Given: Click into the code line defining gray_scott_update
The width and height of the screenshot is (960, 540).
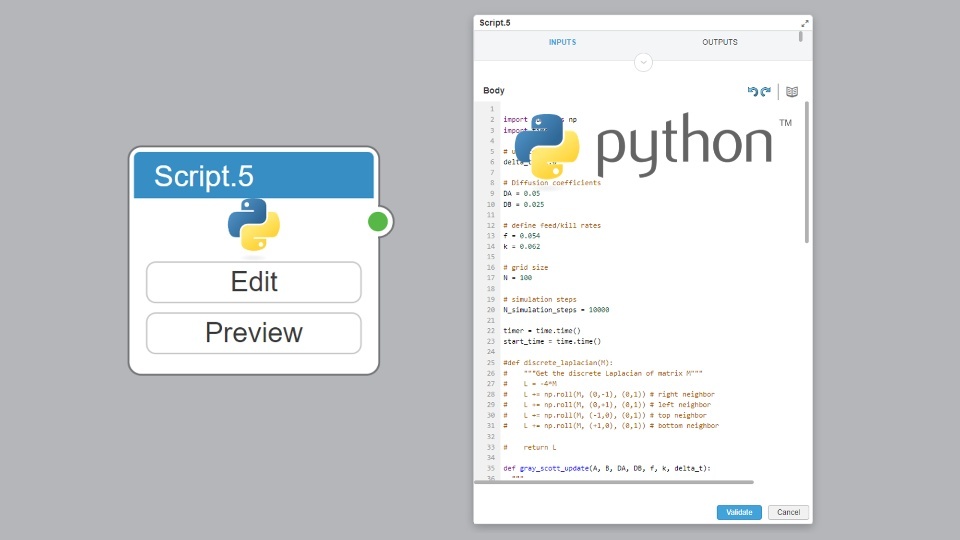Looking at the screenshot, I should click(607, 468).
